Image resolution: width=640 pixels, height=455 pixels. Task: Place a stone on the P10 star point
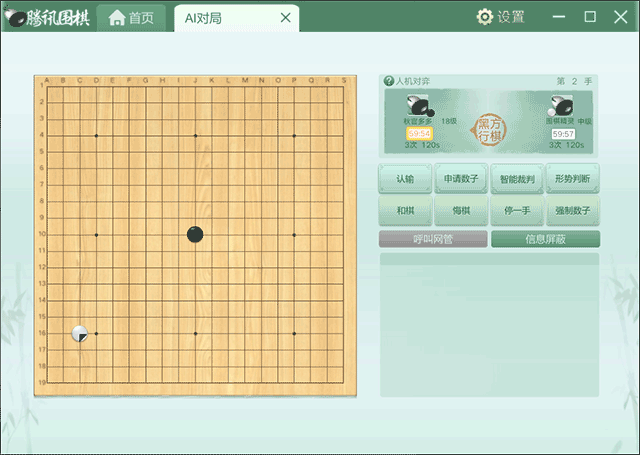pos(294,235)
